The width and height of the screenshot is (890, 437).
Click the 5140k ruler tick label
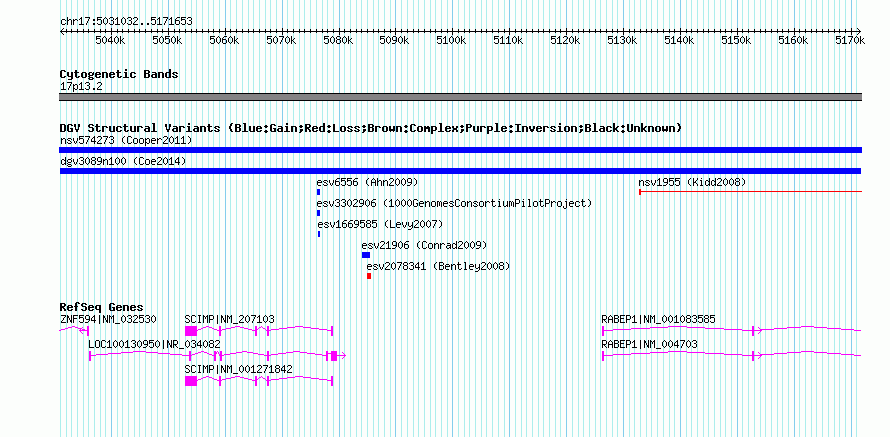[x=679, y=41]
